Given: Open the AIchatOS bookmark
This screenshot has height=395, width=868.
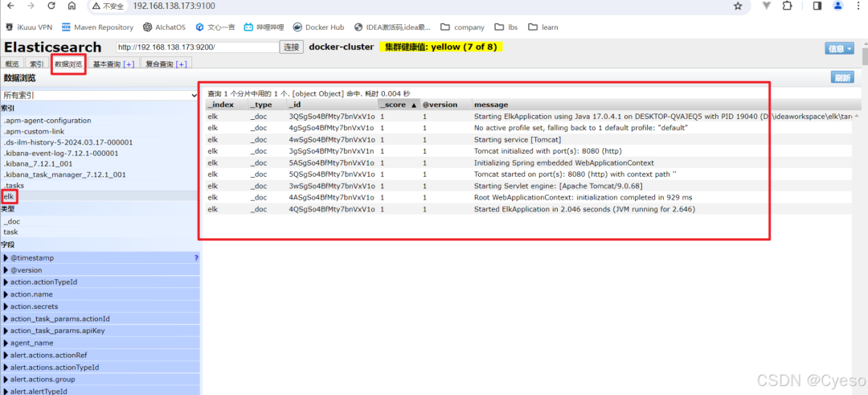Looking at the screenshot, I should [164, 27].
